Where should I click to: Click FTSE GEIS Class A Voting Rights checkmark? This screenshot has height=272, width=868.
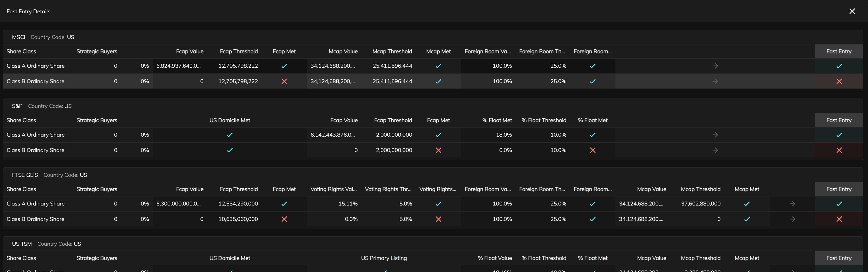pos(438,204)
